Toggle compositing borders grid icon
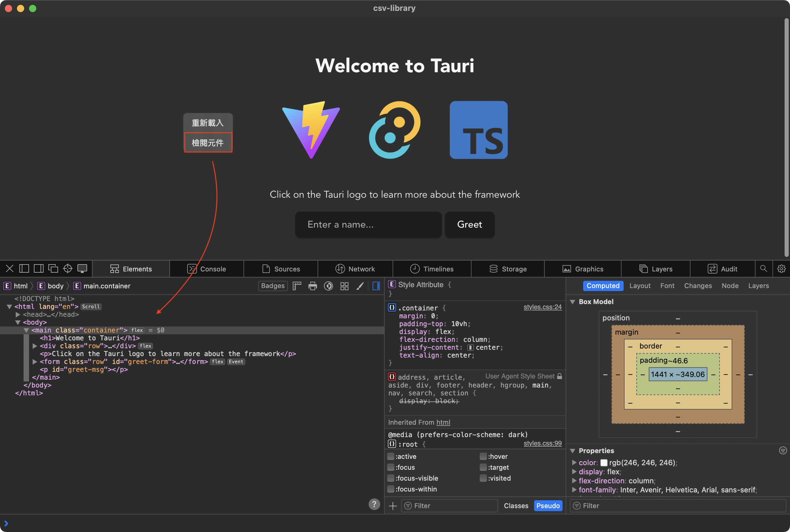Screen dimensions: 790x532 coord(344,286)
